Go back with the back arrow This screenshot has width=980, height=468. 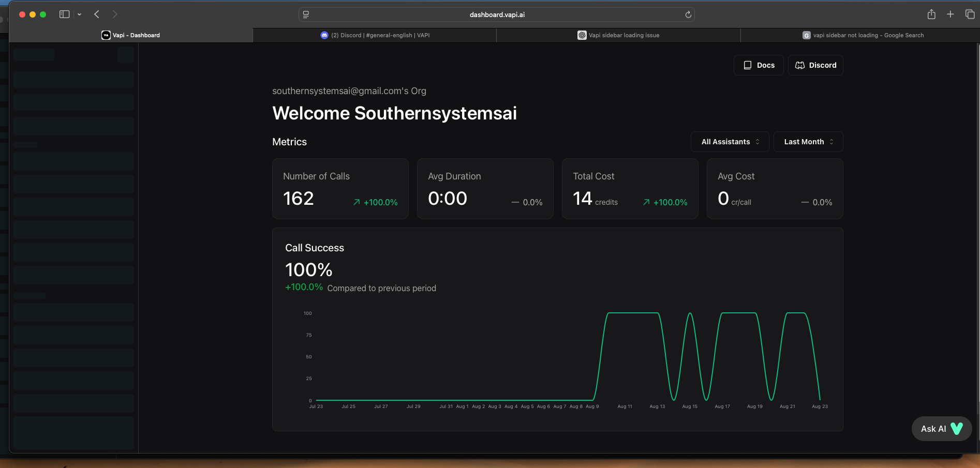[97, 14]
